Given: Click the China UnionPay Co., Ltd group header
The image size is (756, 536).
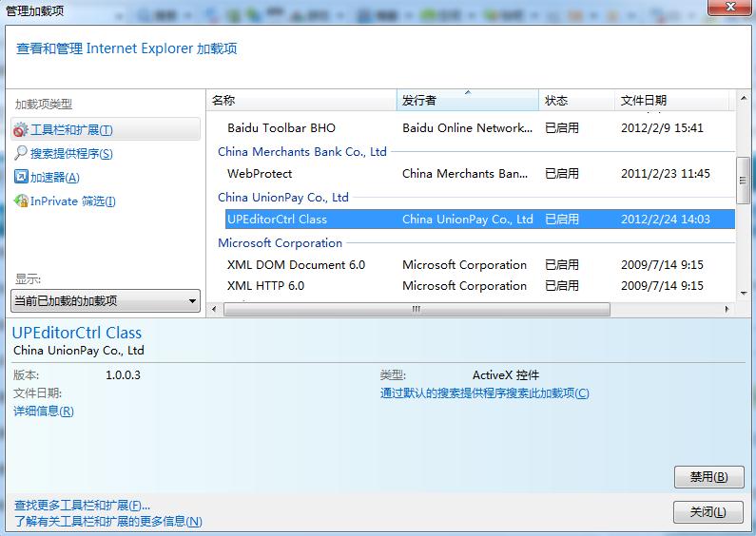Looking at the screenshot, I should tap(283, 197).
